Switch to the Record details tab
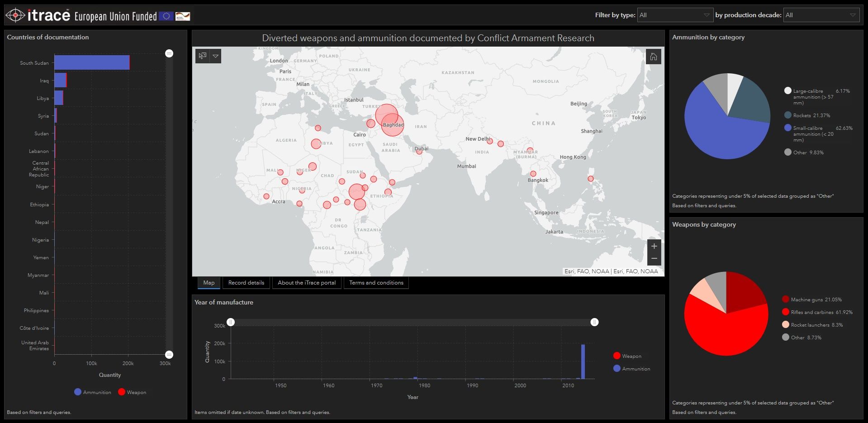Screen dimensions: 868x423 point(246,283)
